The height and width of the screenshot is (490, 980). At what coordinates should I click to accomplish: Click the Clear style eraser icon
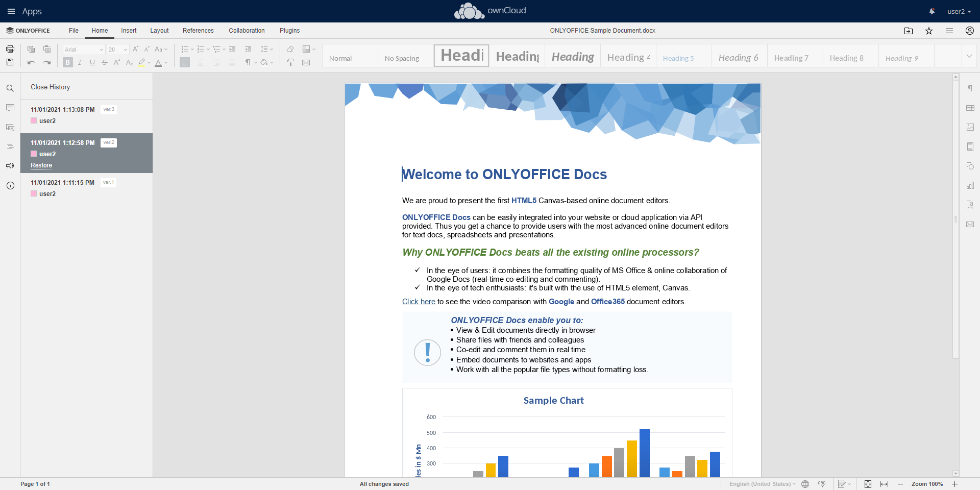pyautogui.click(x=290, y=49)
